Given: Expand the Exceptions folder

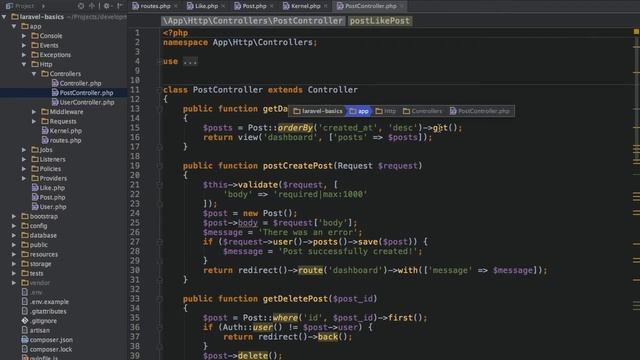Looking at the screenshot, I should coord(24,55).
